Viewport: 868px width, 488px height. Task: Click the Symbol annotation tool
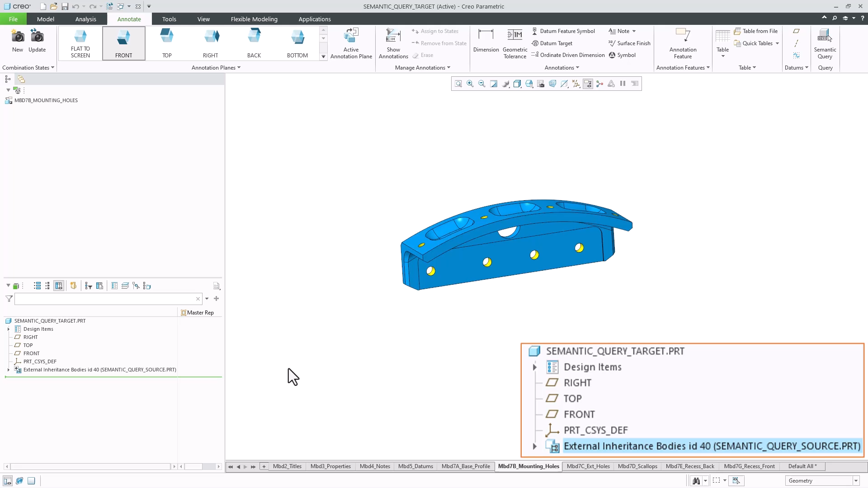click(x=622, y=55)
